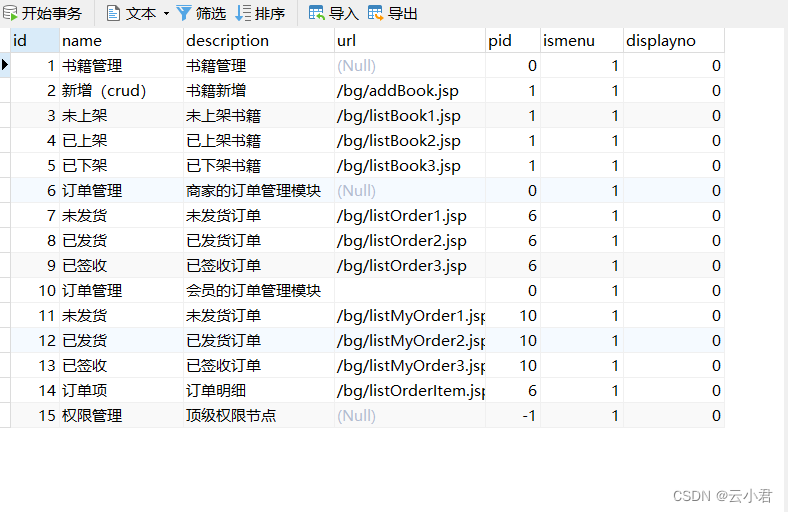The width and height of the screenshot is (788, 512).
Task: Click the url cell /bg/listOrder2.jsp
Action: tap(410, 241)
